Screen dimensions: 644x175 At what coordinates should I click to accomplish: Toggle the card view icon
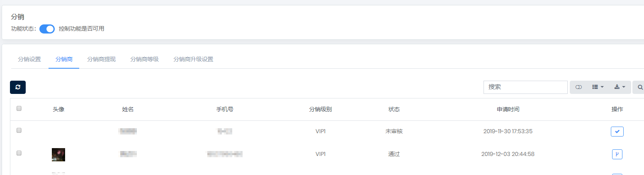pyautogui.click(x=579, y=87)
